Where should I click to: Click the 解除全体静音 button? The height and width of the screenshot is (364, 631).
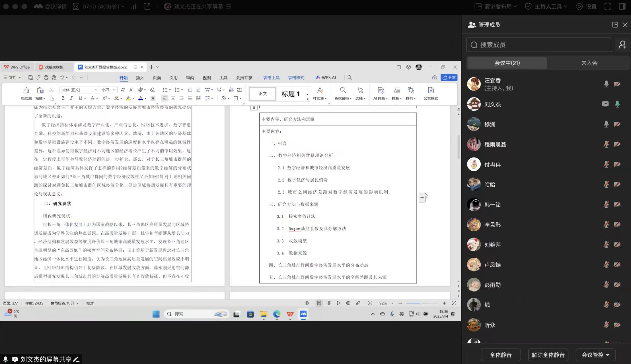[x=548, y=355]
